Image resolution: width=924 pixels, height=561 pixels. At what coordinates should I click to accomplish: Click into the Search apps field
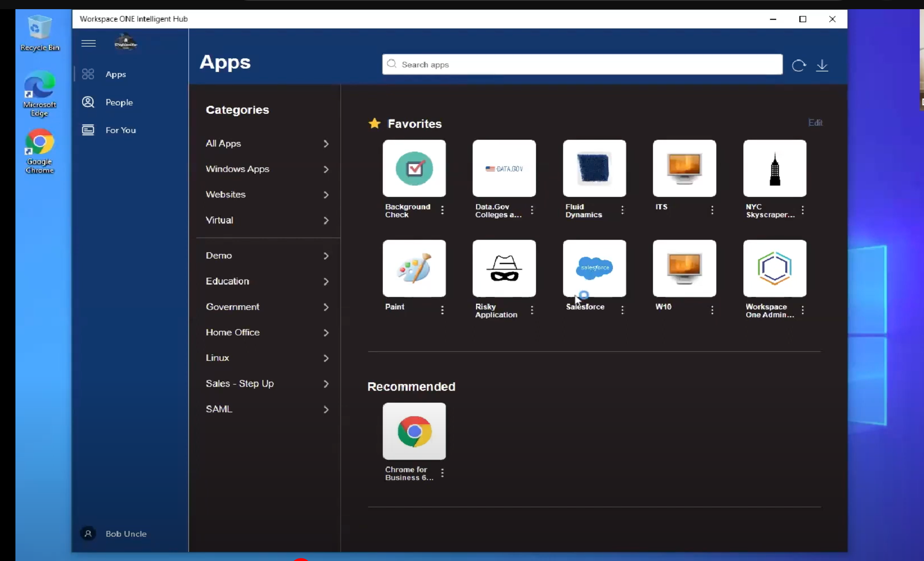[x=582, y=65]
